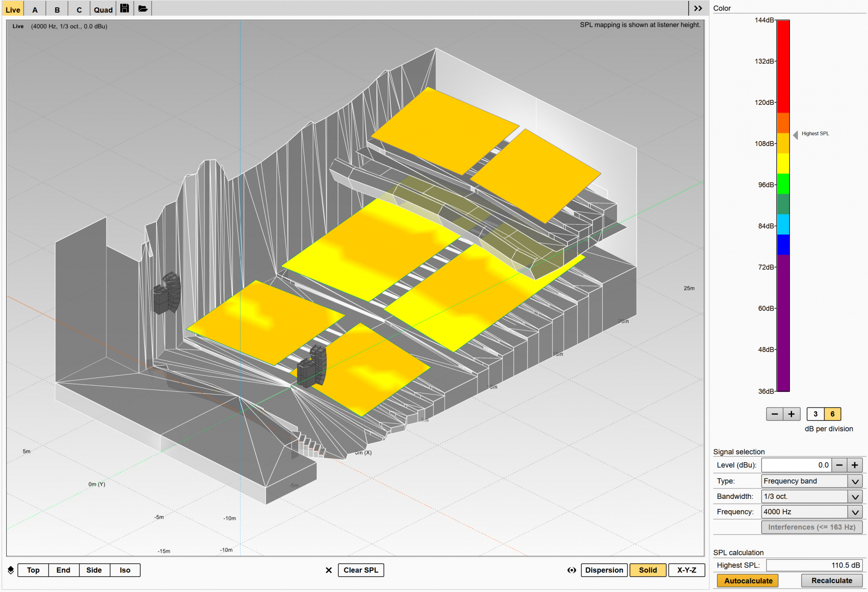Click the layers icon beside Top
868x592 pixels.
click(x=11, y=570)
